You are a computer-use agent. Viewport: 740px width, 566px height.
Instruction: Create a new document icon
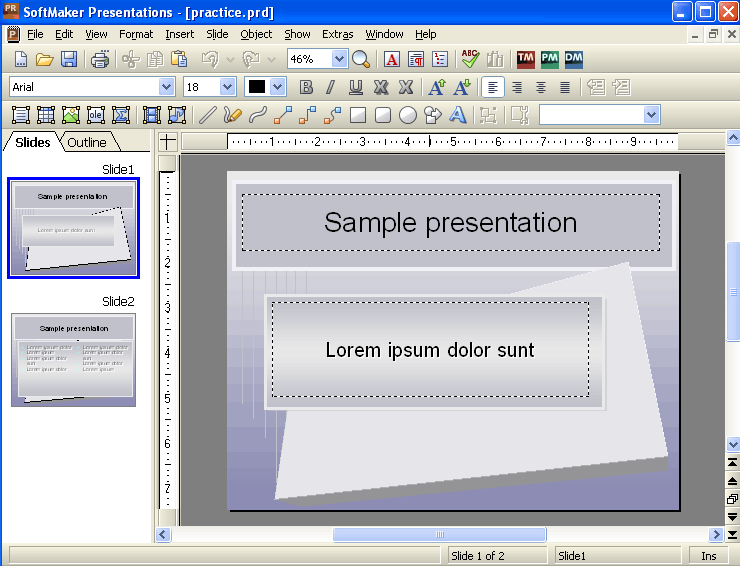[20, 59]
